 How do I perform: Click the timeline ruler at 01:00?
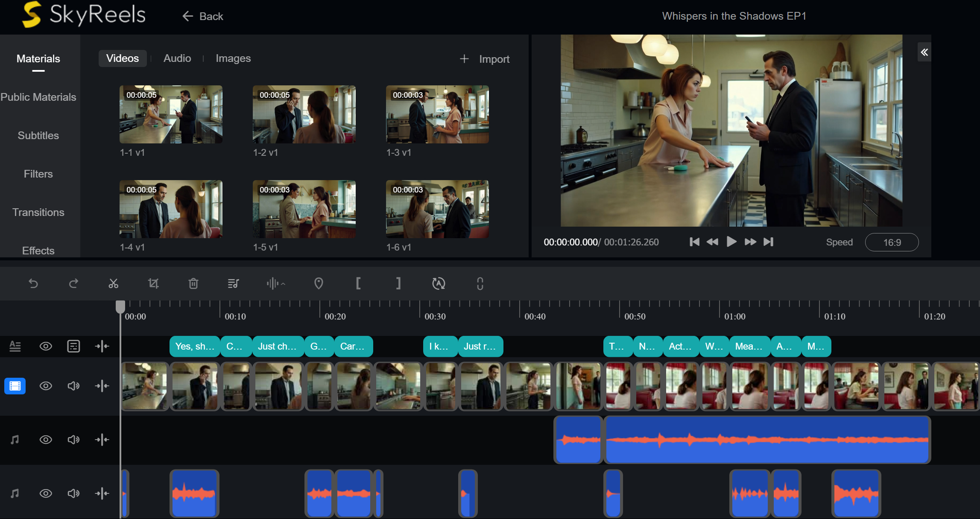click(x=734, y=316)
